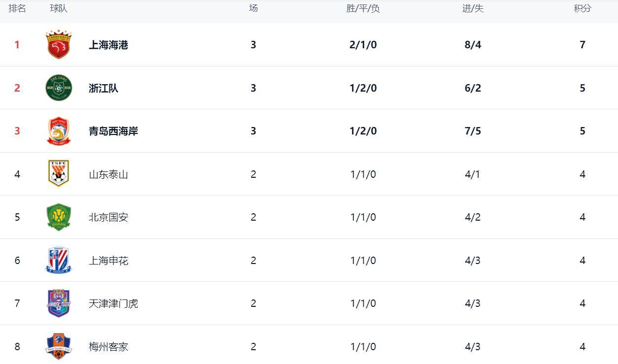Click the 胜/平/负 column header
Viewport: 618px width, 364px height.
tap(363, 8)
